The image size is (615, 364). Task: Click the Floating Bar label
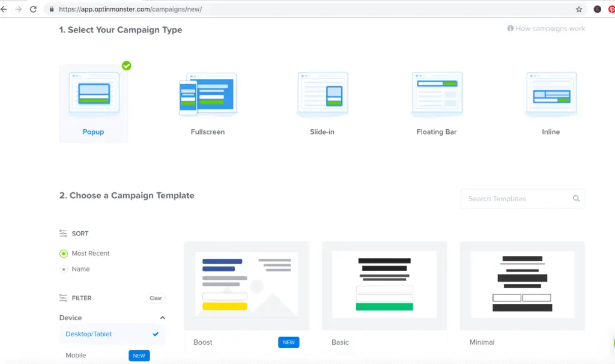point(437,132)
